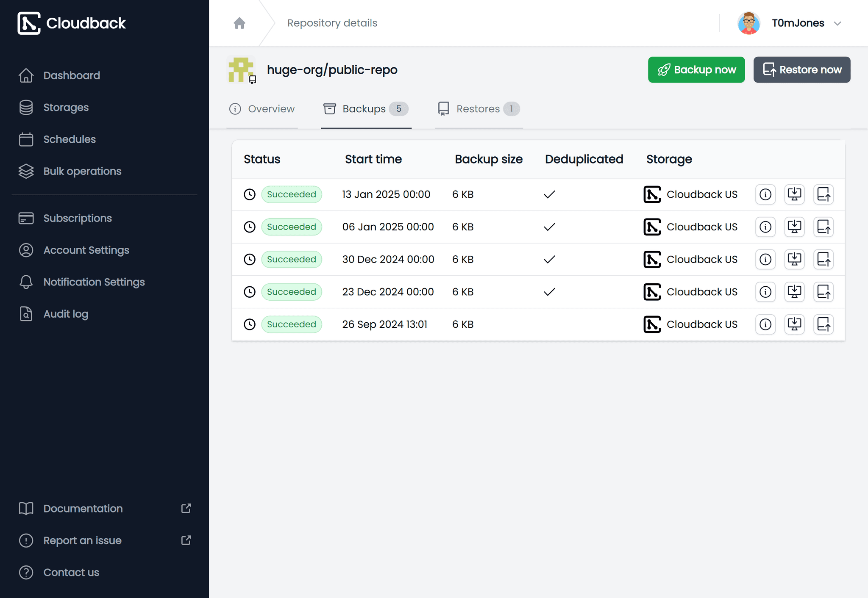Click the home breadcrumb icon
This screenshot has height=598, width=868.
pos(239,23)
